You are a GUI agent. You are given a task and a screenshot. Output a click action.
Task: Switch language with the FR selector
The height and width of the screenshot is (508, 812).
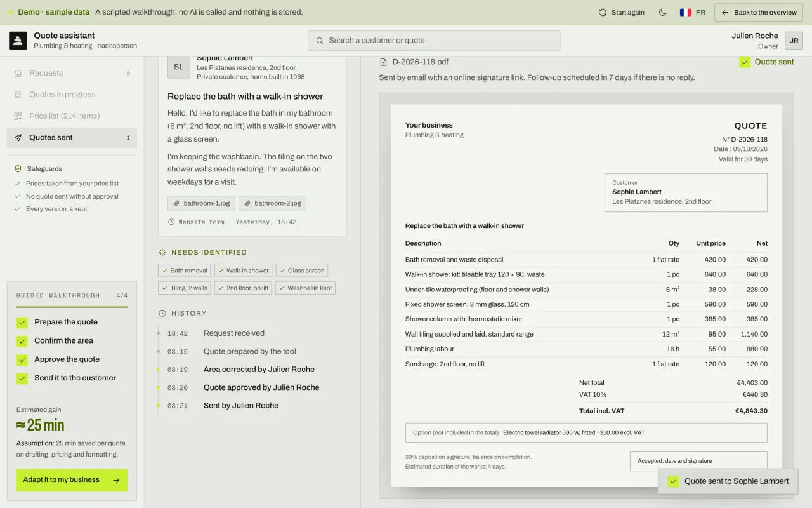point(692,12)
